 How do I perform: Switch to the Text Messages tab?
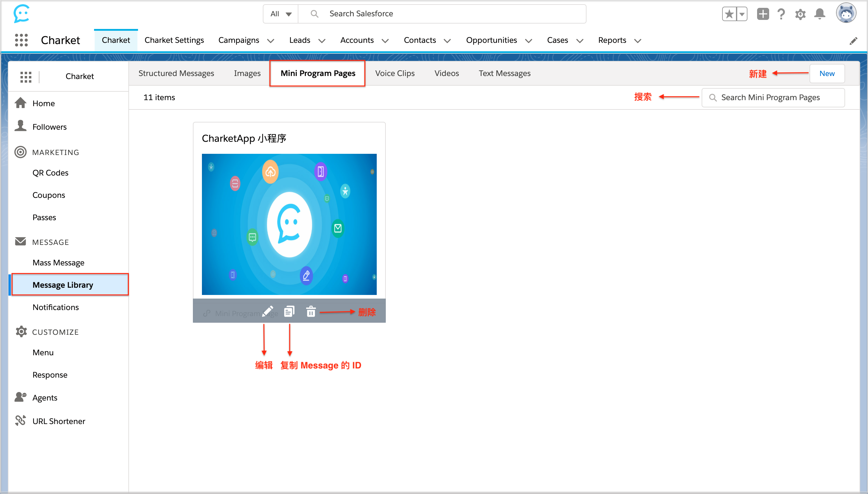(x=505, y=73)
